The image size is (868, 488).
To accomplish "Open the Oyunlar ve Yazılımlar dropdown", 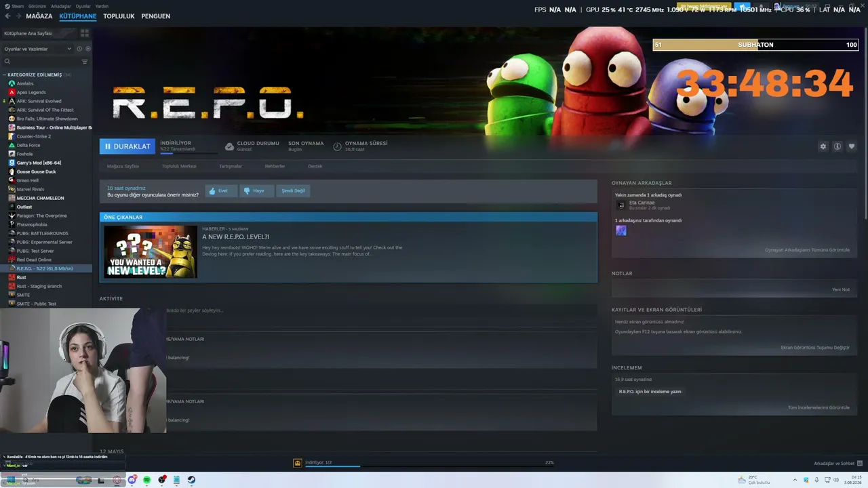I will (38, 49).
